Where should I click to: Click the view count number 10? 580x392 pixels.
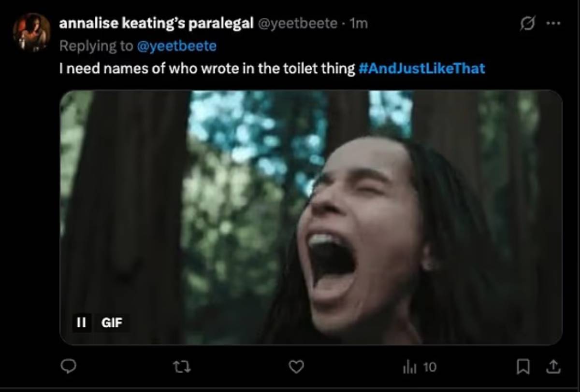pos(429,367)
